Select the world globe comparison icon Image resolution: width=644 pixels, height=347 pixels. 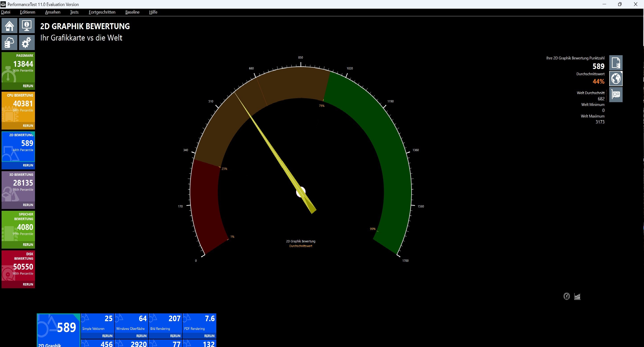tap(616, 79)
